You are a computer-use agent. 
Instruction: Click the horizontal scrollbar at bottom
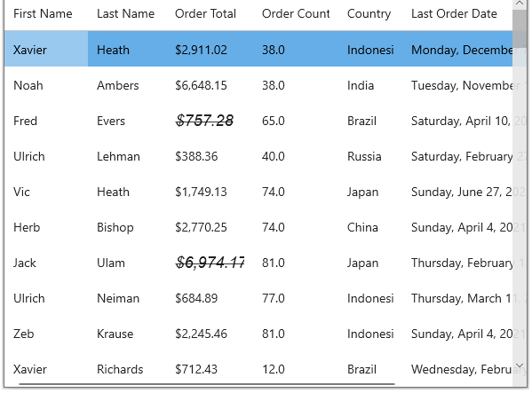coord(207,384)
